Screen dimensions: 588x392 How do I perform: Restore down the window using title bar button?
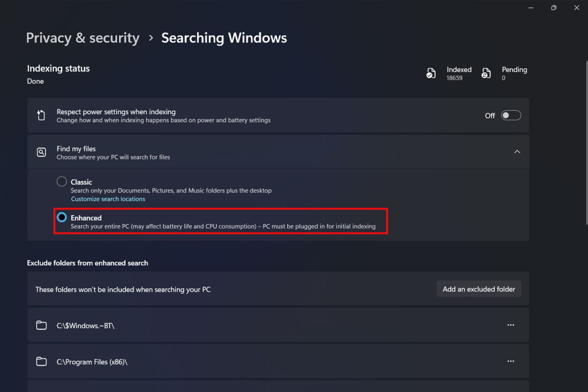[x=553, y=8]
